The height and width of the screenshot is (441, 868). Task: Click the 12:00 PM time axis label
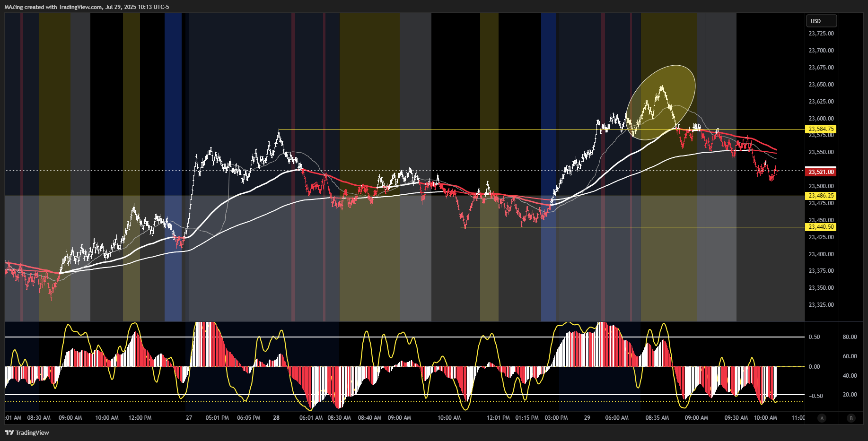click(x=140, y=418)
